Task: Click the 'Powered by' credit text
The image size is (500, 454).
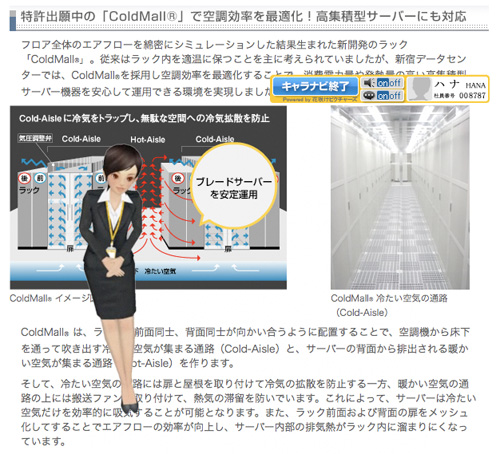Action: [x=319, y=99]
